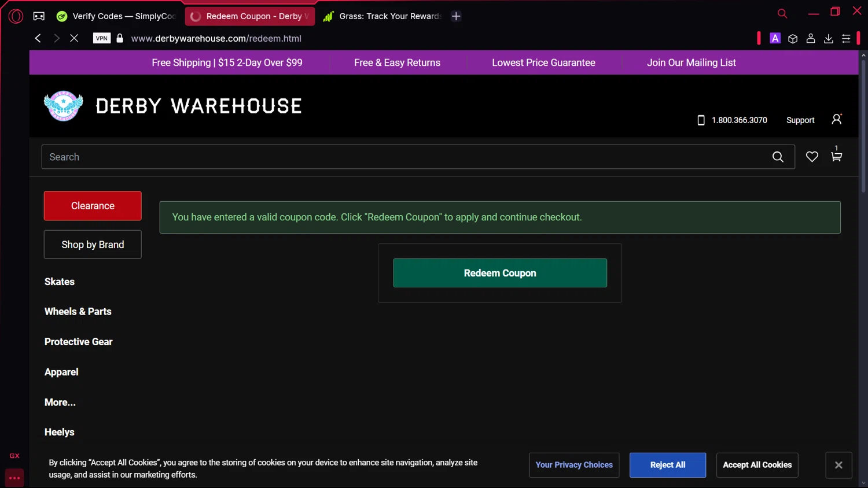Go back to the previous page
Viewport: 868px width, 488px height.
point(38,38)
